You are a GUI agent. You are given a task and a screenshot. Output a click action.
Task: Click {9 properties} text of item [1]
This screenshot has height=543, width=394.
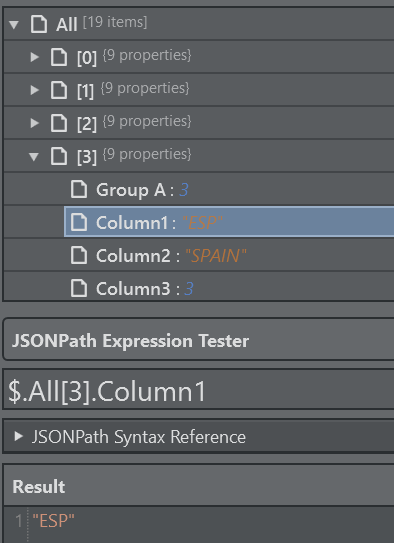[x=145, y=89]
